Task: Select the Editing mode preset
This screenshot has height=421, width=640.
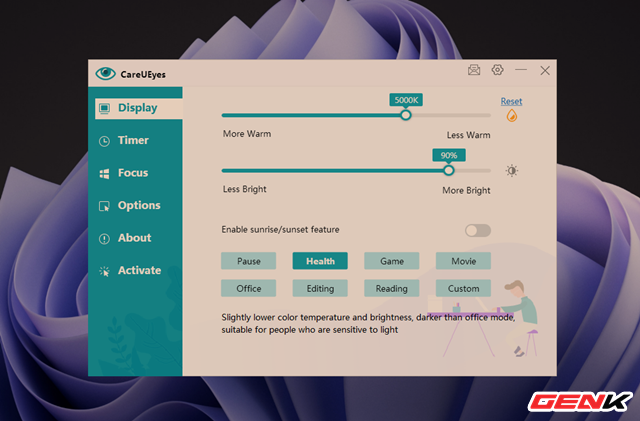Action: click(320, 288)
